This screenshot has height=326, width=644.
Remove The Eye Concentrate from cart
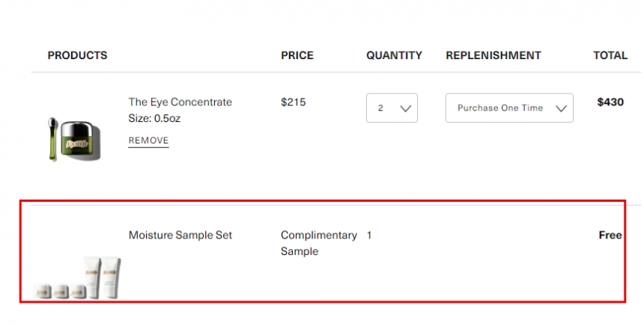pos(148,141)
